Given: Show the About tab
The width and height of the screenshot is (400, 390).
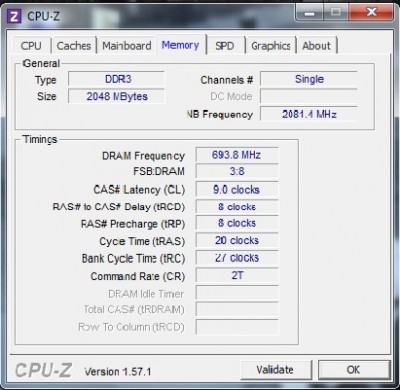Looking at the screenshot, I should click(x=317, y=46).
